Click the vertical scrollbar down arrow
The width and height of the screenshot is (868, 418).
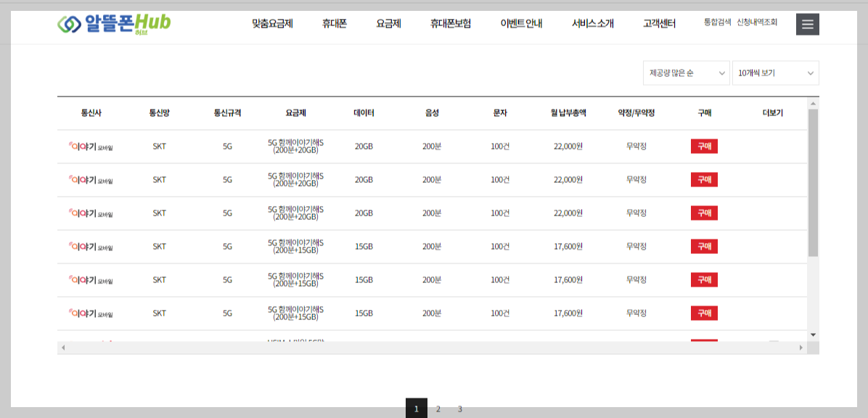(813, 335)
